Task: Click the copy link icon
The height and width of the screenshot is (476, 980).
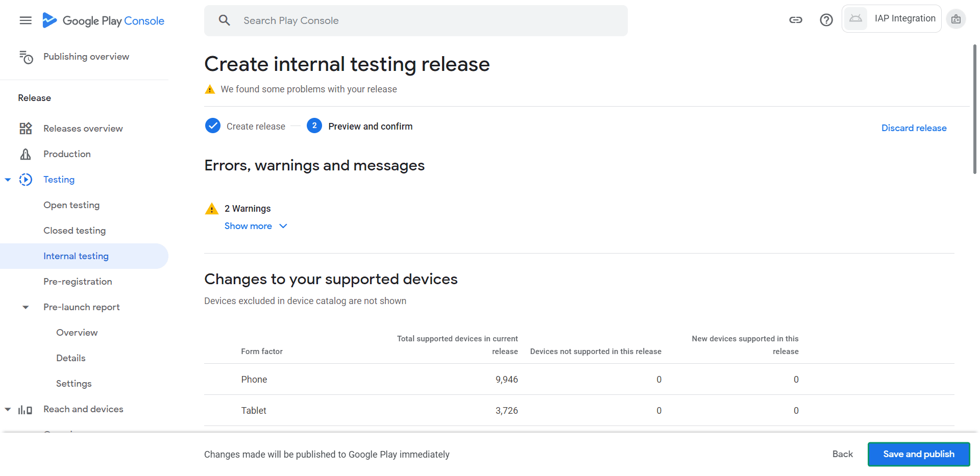Action: (795, 20)
